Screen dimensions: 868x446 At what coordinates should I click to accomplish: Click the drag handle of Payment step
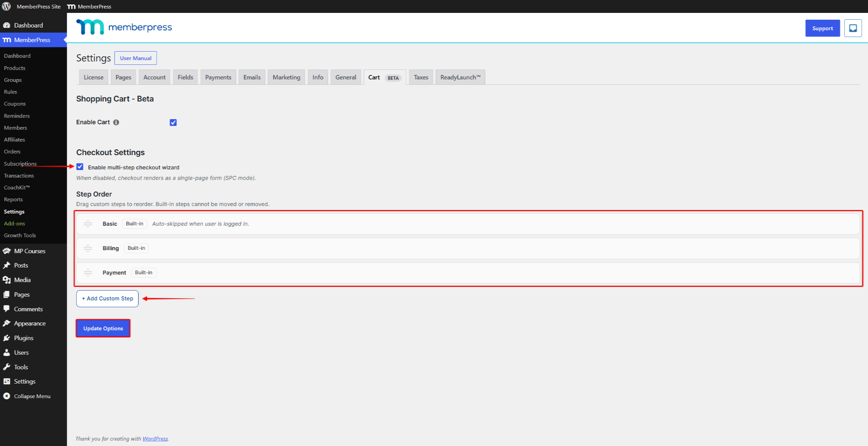(x=88, y=273)
